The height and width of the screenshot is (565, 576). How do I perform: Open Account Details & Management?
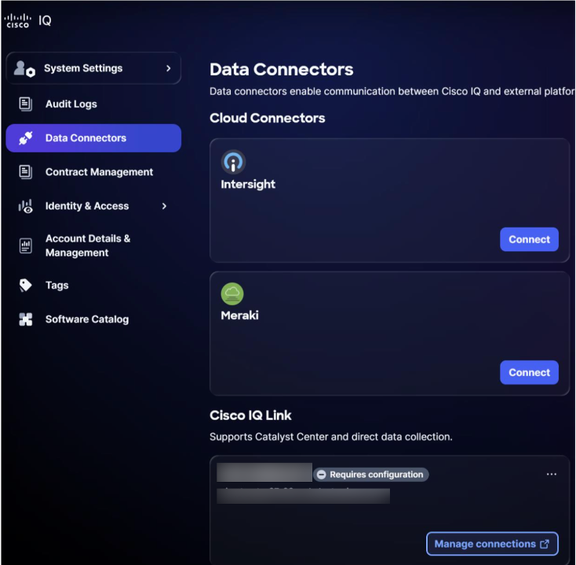[93, 246]
